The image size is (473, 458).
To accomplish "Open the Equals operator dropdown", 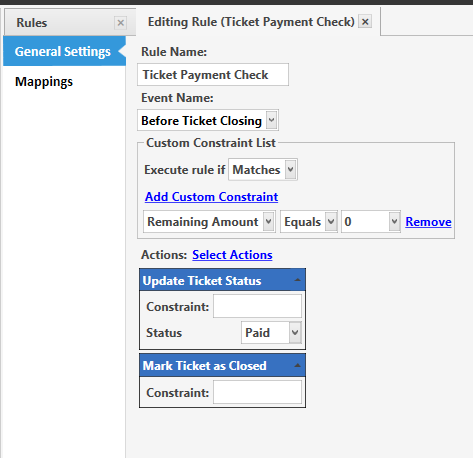I will 309,222.
